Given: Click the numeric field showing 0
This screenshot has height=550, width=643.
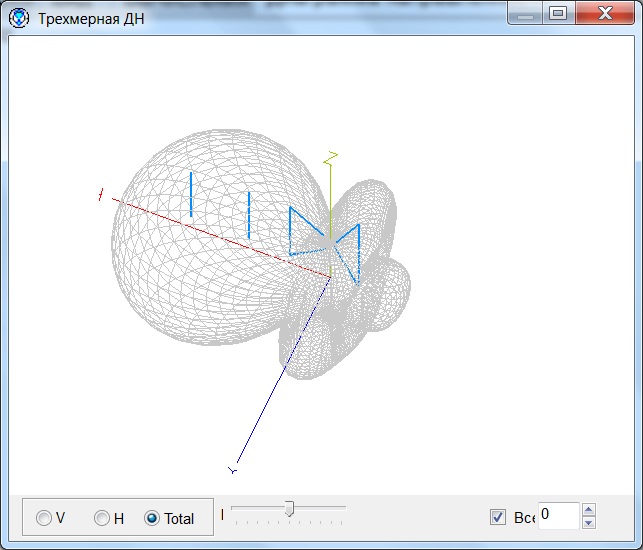Looking at the screenshot, I should point(557,515).
